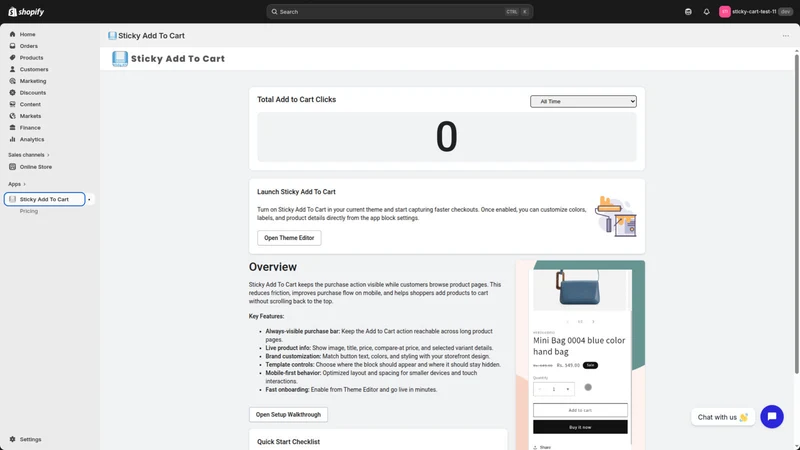
Task: Open the Orders icon in the sidebar
Action: 12,46
